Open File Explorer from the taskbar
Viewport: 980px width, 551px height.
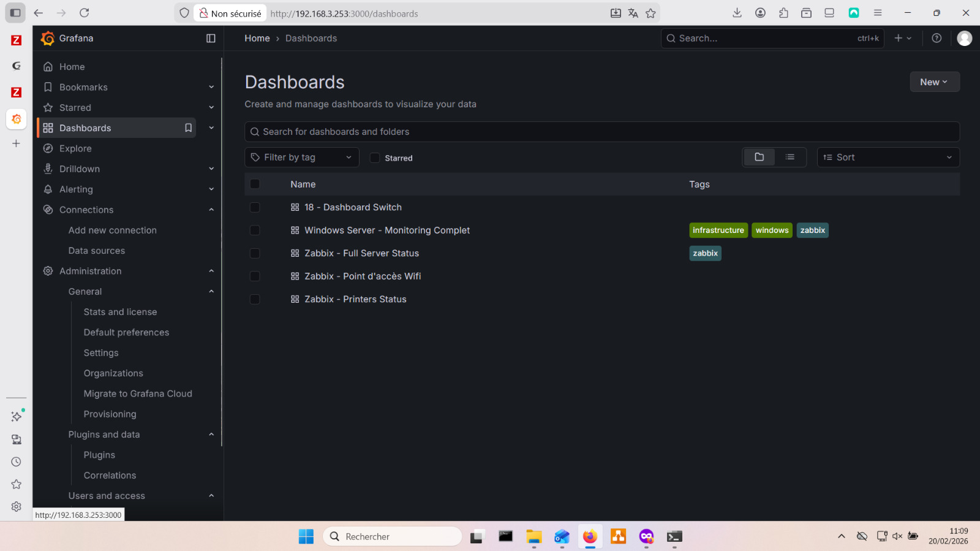[533, 537]
